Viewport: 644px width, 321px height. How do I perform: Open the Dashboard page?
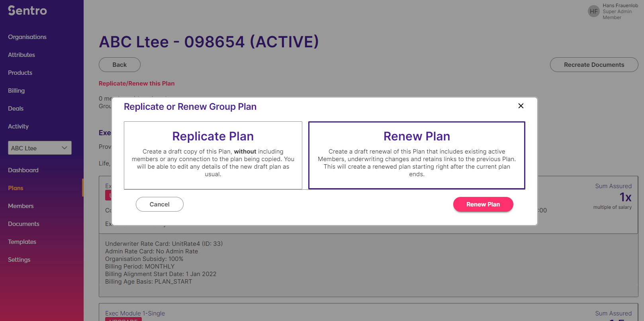coord(23,170)
